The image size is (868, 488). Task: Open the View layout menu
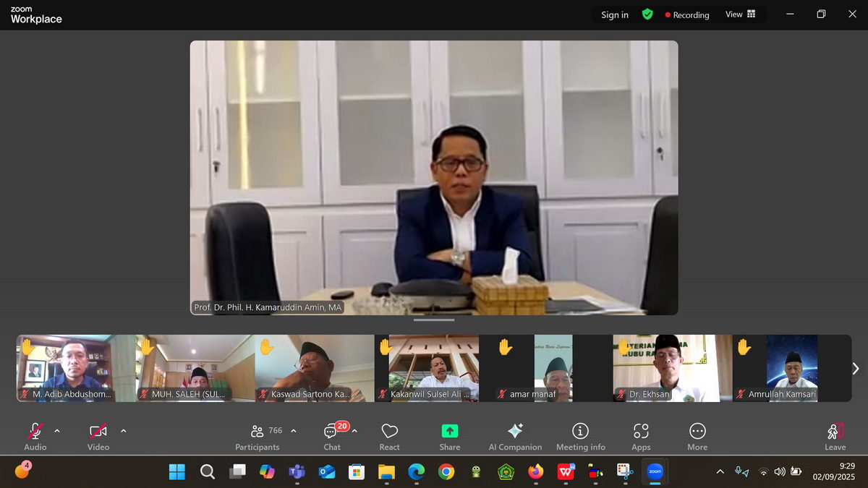(740, 14)
